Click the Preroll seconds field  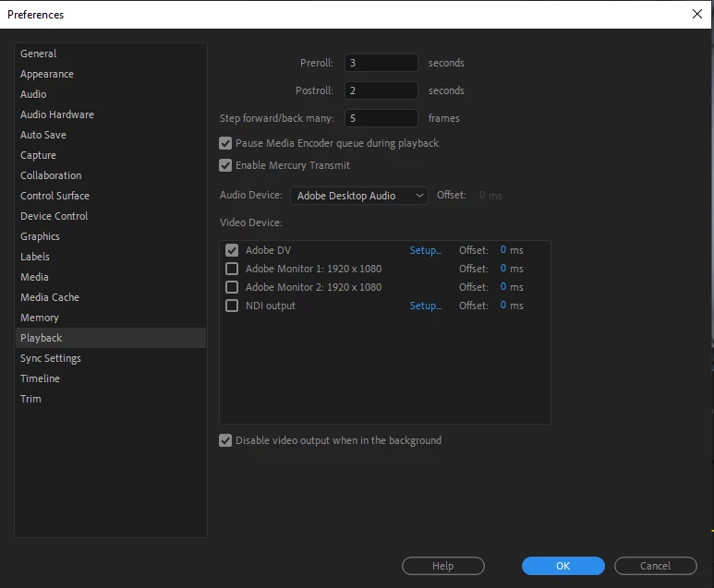pyautogui.click(x=381, y=63)
